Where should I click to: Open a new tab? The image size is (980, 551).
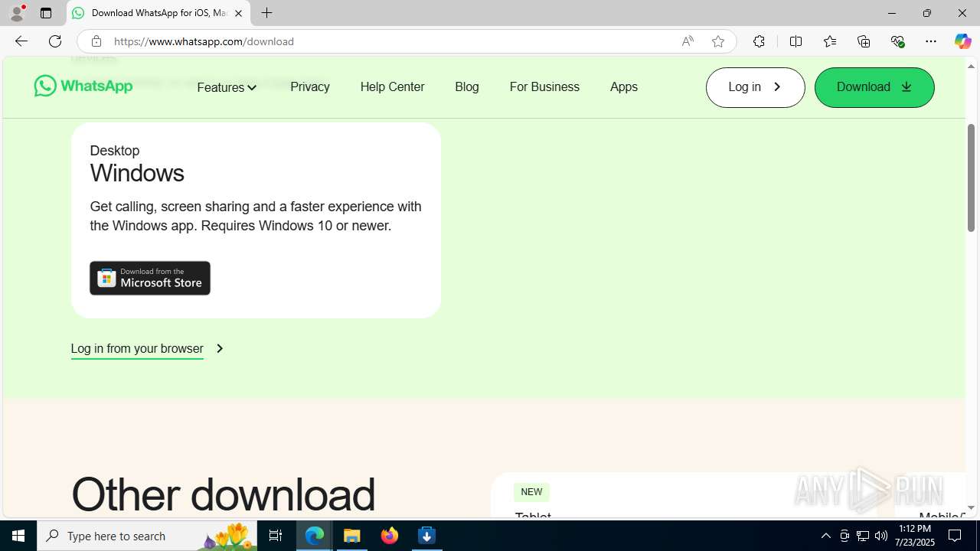(266, 13)
